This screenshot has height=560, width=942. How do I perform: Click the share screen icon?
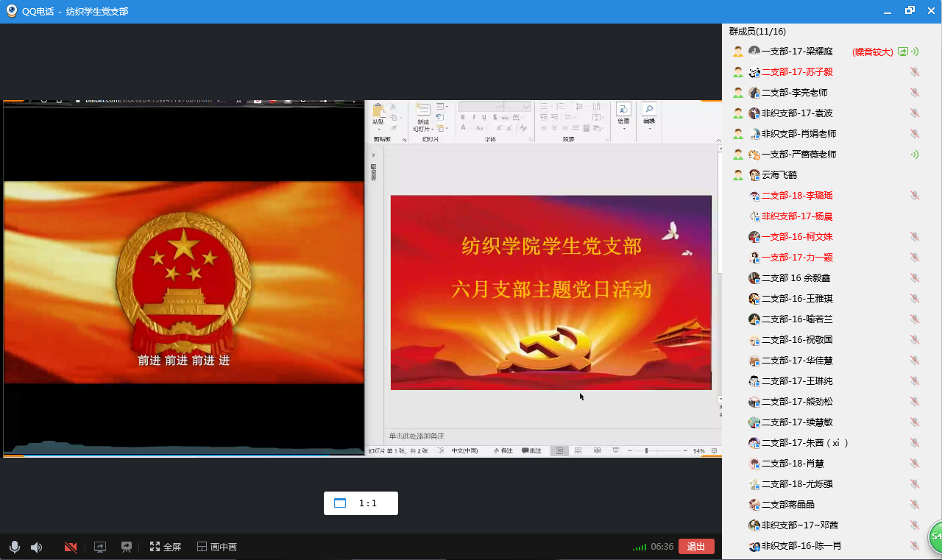click(x=100, y=547)
